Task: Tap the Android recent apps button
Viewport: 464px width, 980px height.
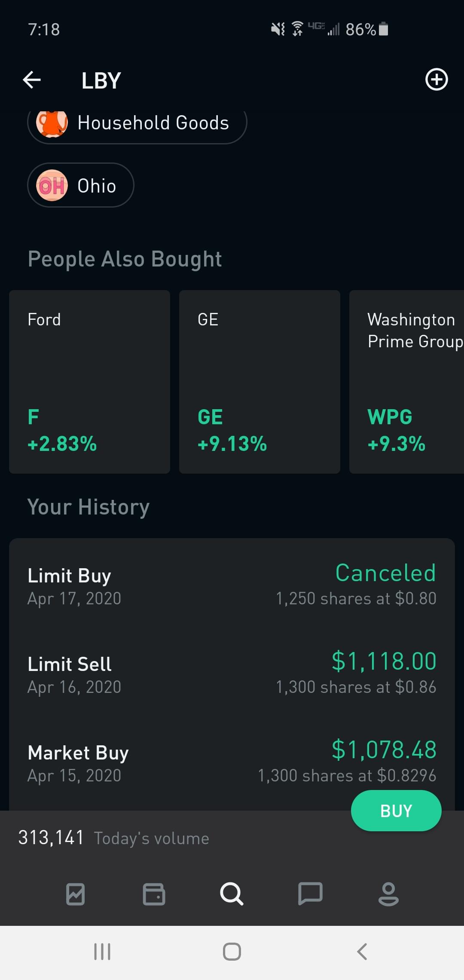Action: point(102,952)
